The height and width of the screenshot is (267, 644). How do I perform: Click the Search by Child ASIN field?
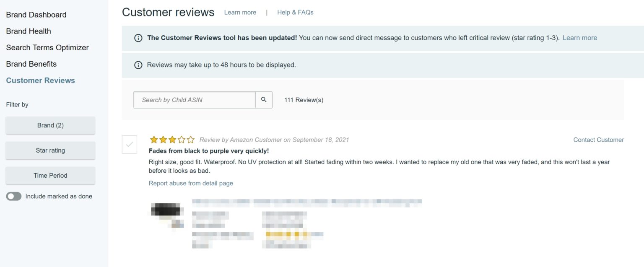click(x=194, y=100)
